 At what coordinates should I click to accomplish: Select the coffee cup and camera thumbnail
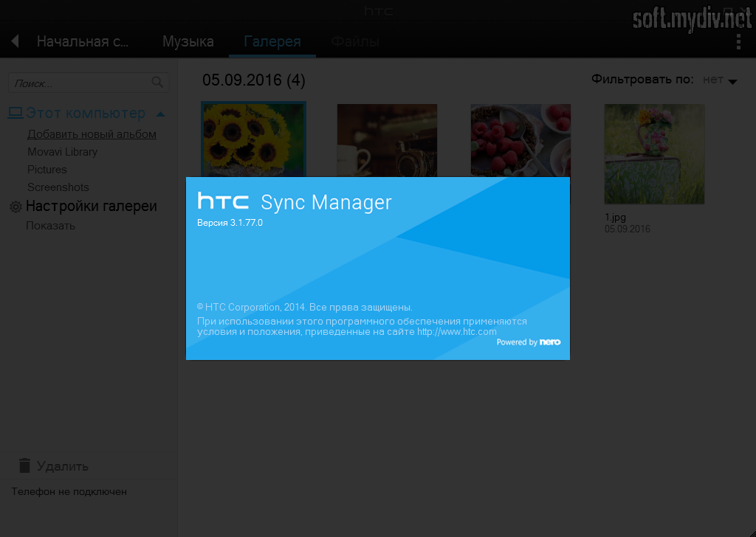point(387,140)
